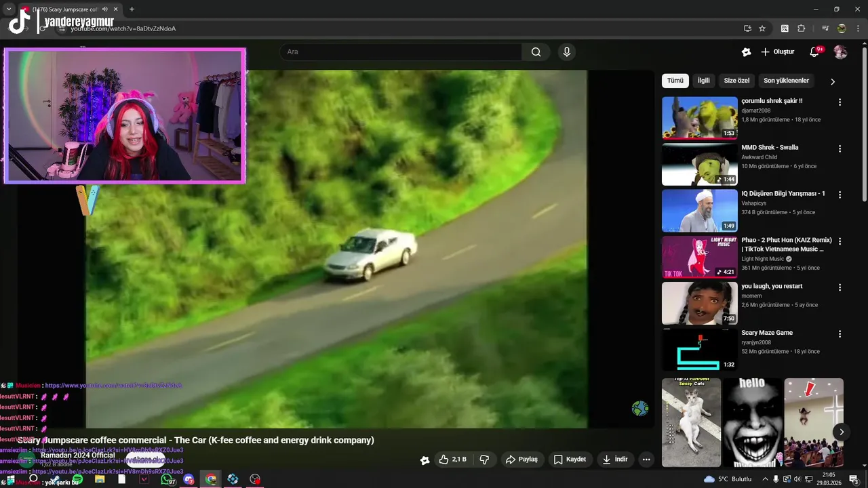Open the Chrome extensions puzzle icon
The height and width of the screenshot is (488, 868).
(801, 28)
